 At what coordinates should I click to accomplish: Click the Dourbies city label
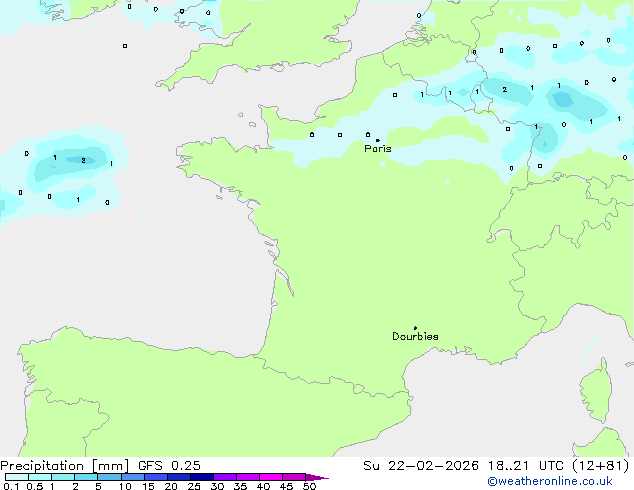tap(415, 336)
